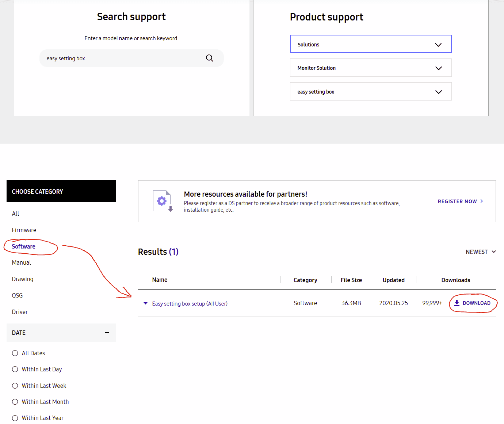The height and width of the screenshot is (424, 504).
Task: Click the chevron next to Register Now
Action: point(482,201)
